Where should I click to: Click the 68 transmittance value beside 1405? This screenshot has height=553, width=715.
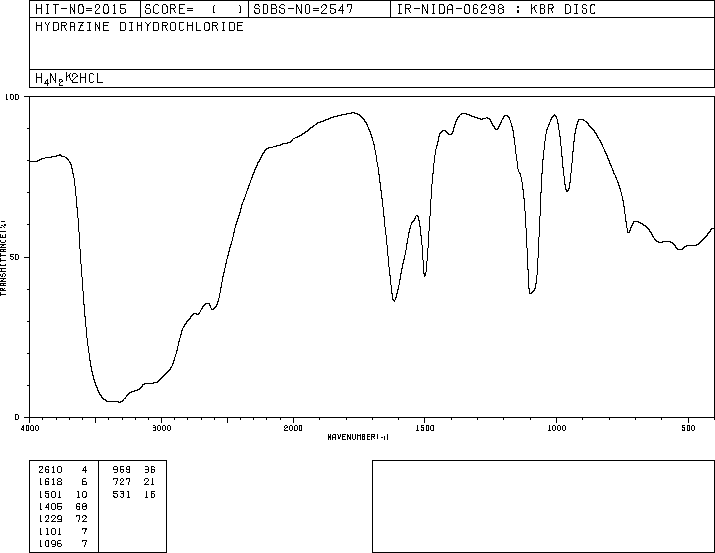(x=82, y=506)
